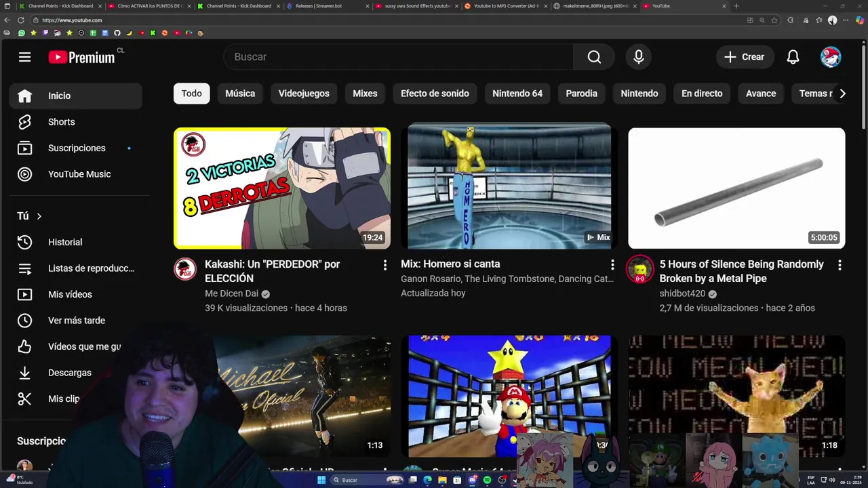Select the Parodia filter chip
Viewport: 868px width, 488px height.
pos(582,94)
